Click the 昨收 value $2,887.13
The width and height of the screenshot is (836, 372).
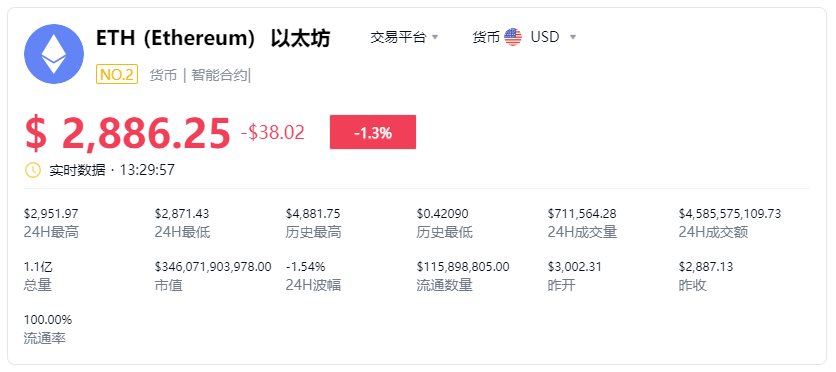pos(706,266)
